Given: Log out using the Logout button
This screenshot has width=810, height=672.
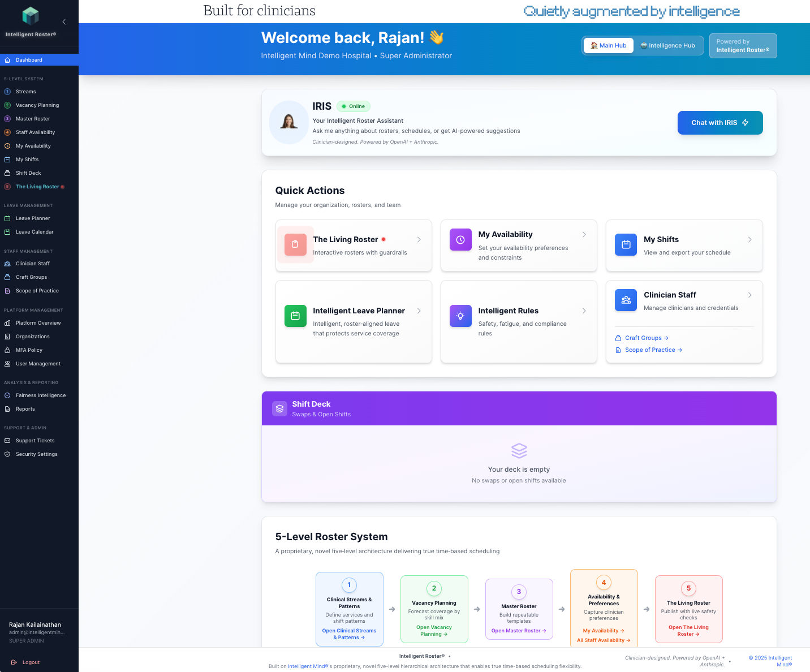Looking at the screenshot, I should 31,662.
